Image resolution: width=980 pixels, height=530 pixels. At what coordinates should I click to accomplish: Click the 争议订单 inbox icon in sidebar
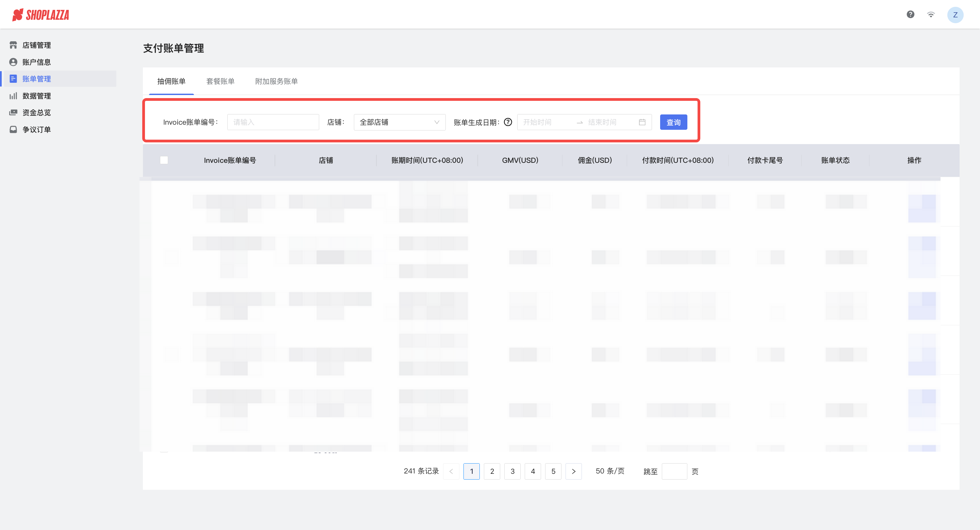click(x=13, y=129)
